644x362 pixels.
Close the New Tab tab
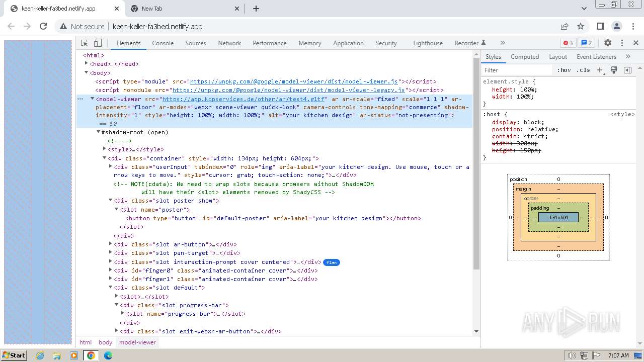[x=237, y=9]
